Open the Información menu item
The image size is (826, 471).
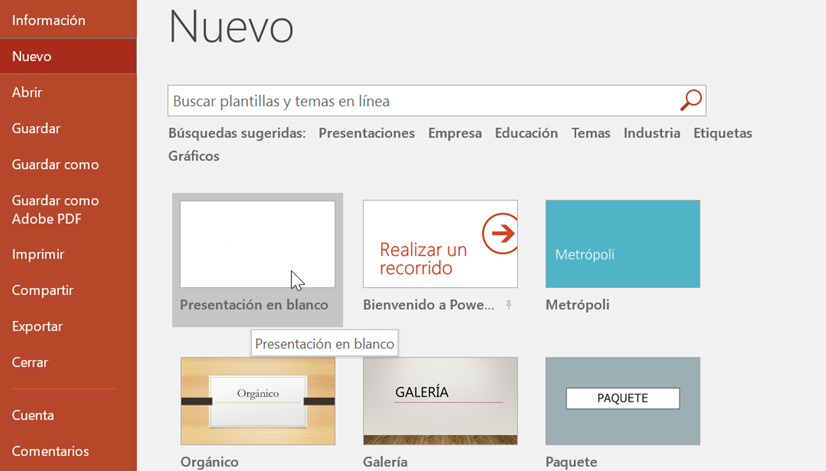pyautogui.click(x=48, y=20)
